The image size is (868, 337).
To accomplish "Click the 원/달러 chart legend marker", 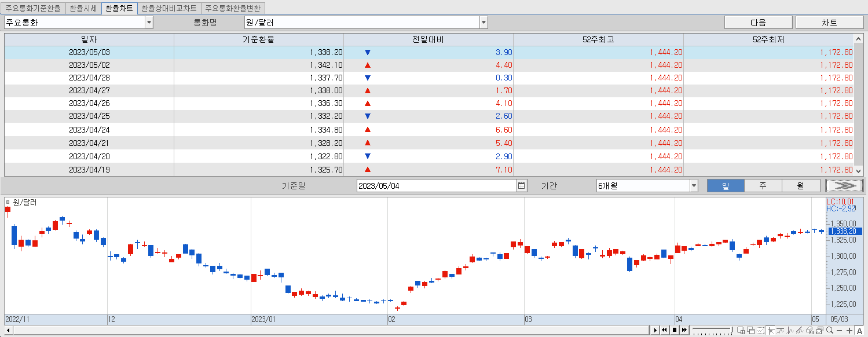I will tap(8, 203).
